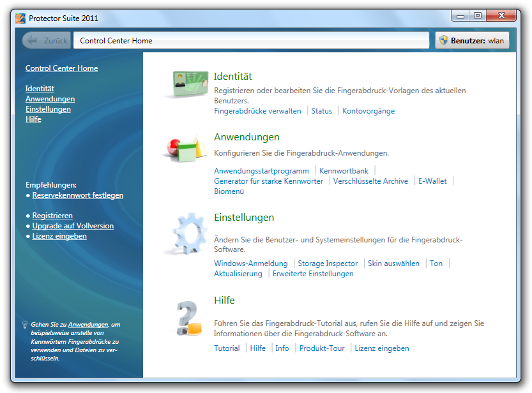
Task: Click Lizenz eingeben in the sidebar
Action: (59, 236)
